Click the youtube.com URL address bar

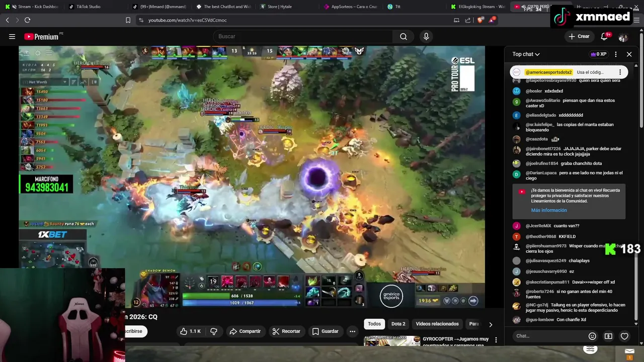[x=187, y=20]
